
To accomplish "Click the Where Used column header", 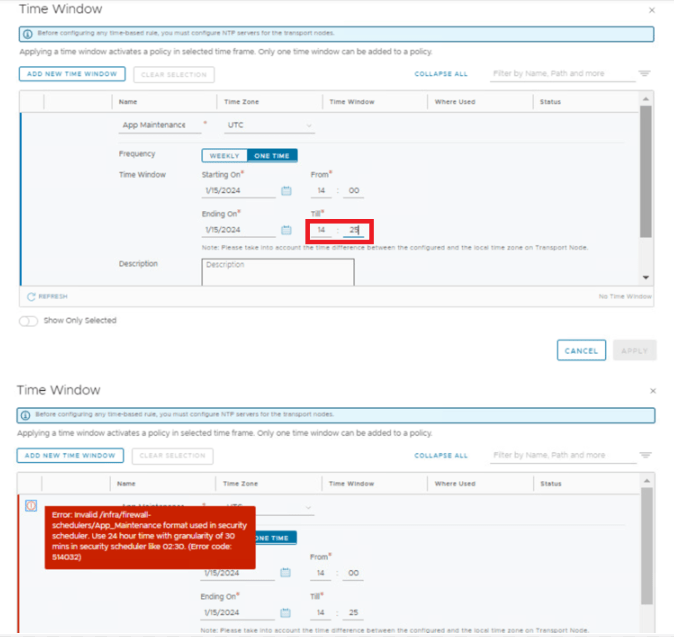I will [x=454, y=101].
